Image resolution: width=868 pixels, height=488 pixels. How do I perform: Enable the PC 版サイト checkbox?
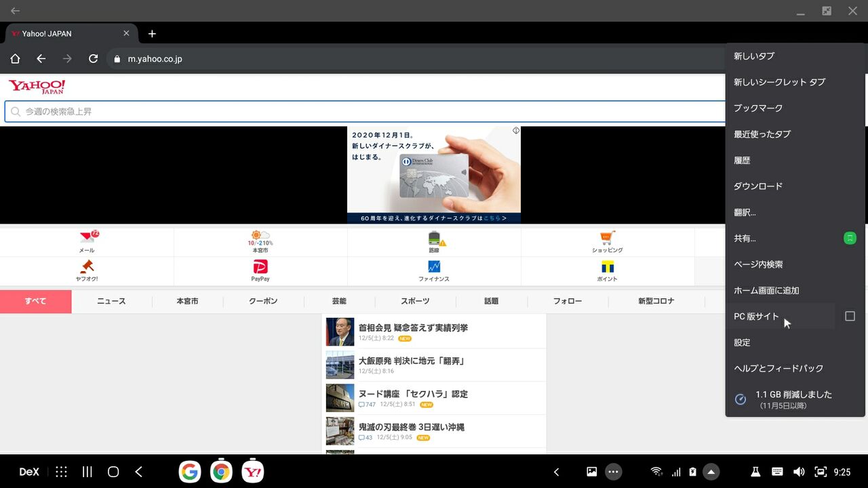pos(850,317)
